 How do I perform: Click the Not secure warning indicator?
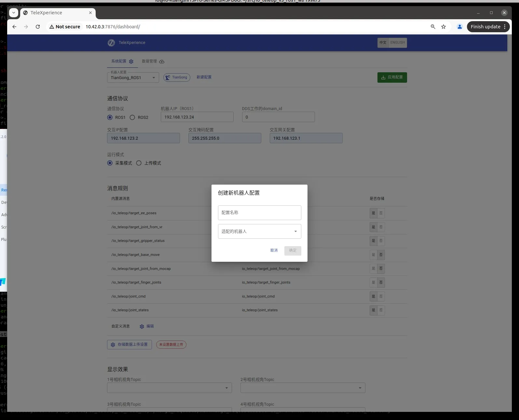point(65,27)
